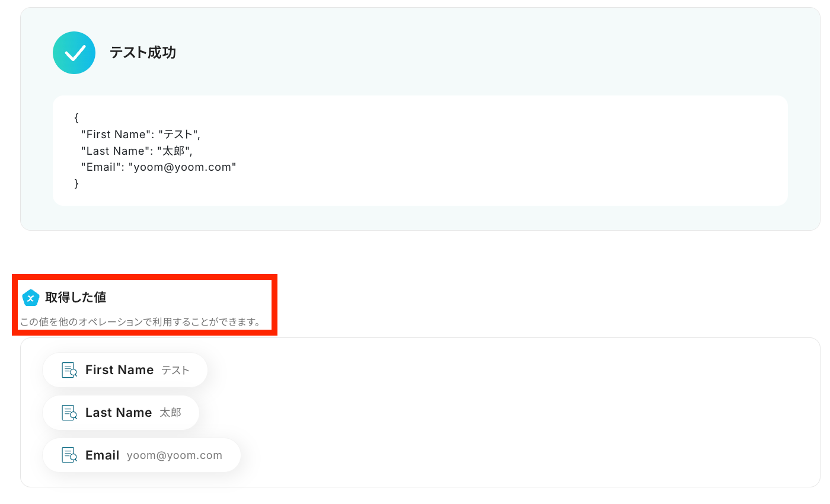
Task: Click the 太郎 value in Last Name chip
Action: (170, 413)
